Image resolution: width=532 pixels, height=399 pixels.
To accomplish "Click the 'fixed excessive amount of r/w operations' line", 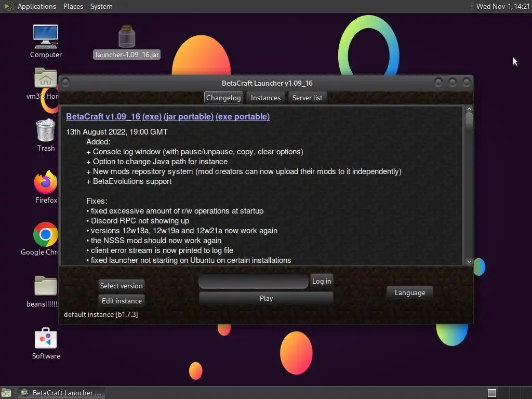I will click(175, 211).
